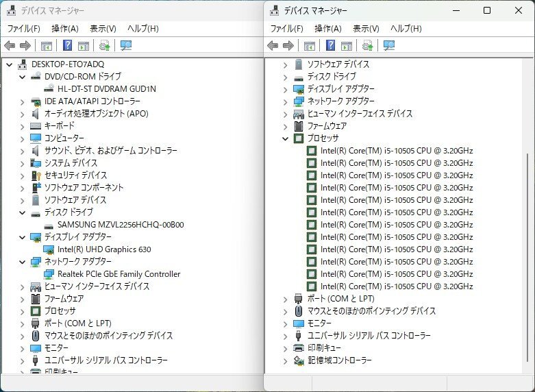
Task: Click Back arrow in left Device Manager toolbar
Action: 10,45
